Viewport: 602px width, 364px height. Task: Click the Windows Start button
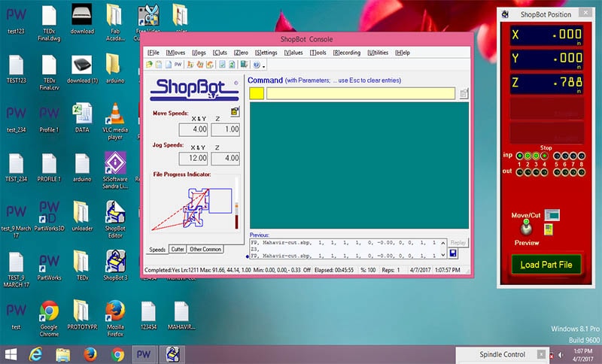point(11,354)
